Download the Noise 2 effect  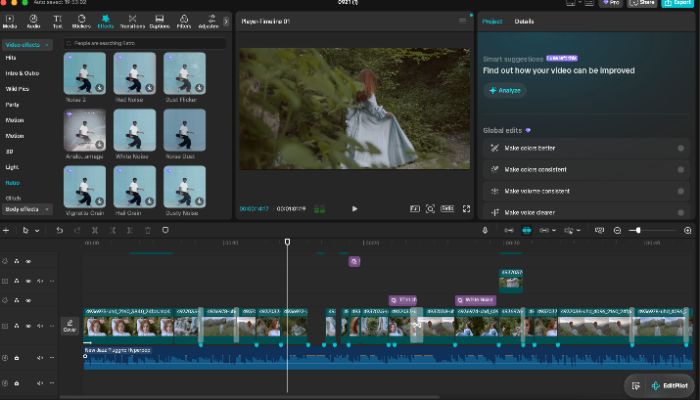click(100, 88)
